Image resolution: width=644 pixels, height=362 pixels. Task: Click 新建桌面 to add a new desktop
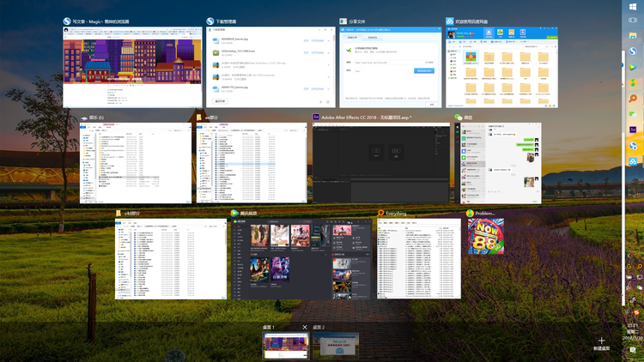point(601,343)
